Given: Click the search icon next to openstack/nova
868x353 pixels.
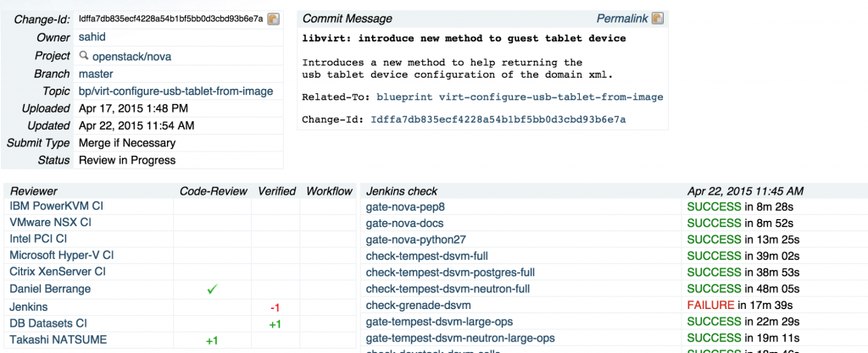Looking at the screenshot, I should 84,56.
